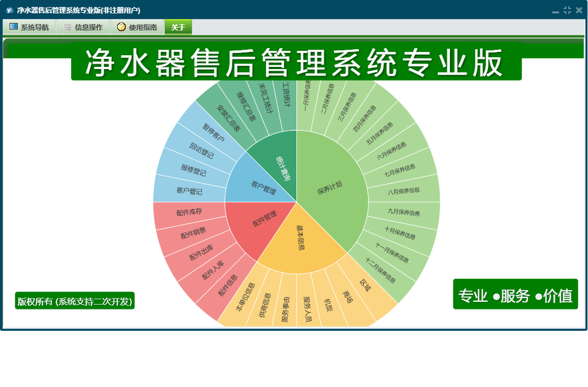Open the 机型 segment

click(x=328, y=305)
